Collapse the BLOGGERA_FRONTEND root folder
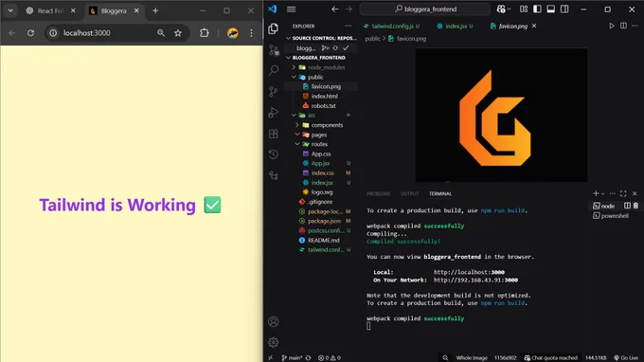Screen dimensions: 644x362 point(288,58)
